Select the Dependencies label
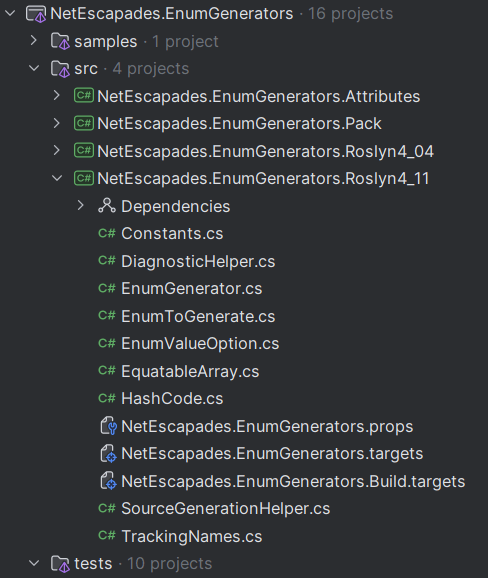The height and width of the screenshot is (578, 488). pyautogui.click(x=175, y=206)
